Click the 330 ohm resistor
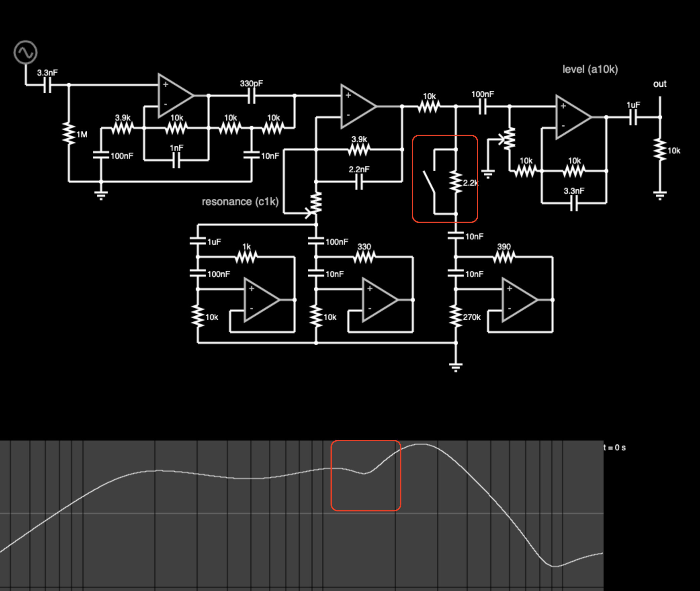 click(364, 257)
